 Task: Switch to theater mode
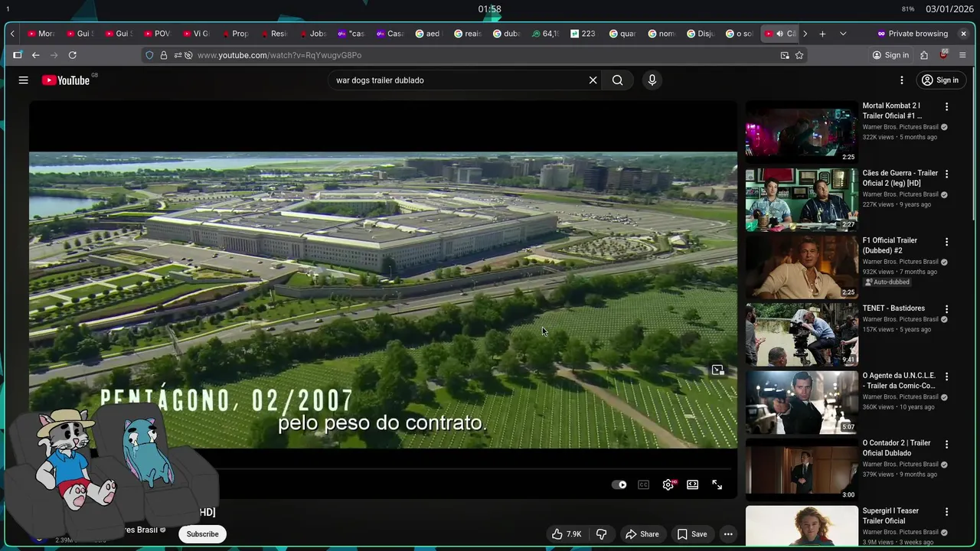pos(693,484)
